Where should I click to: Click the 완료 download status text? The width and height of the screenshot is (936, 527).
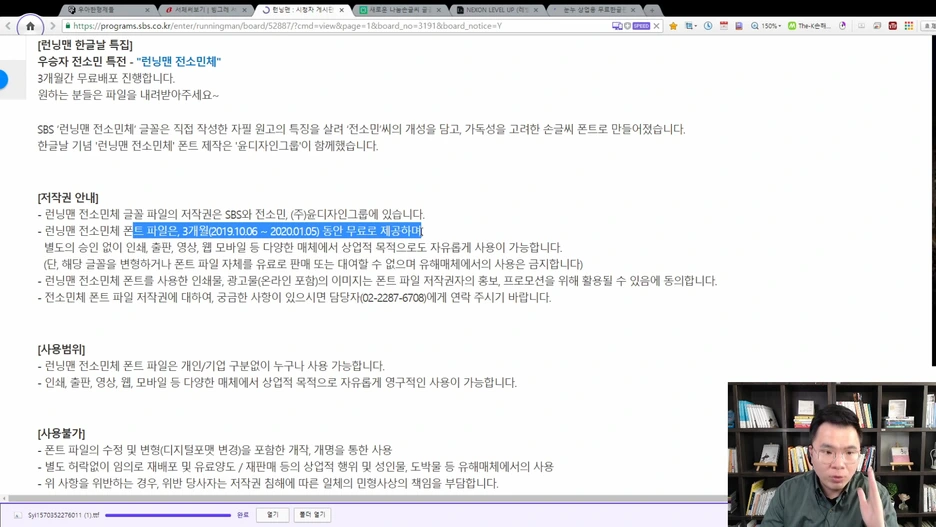242,515
